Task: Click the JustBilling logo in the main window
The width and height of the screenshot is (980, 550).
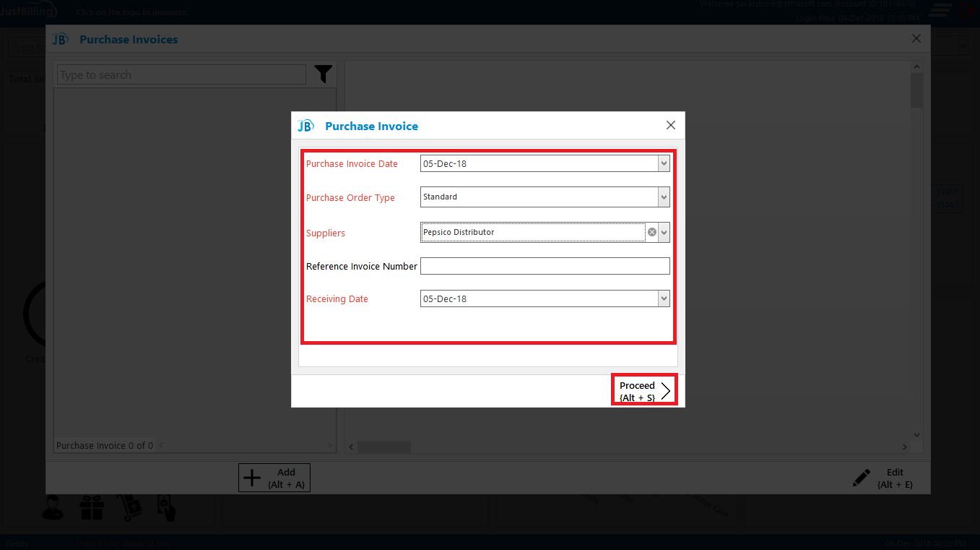Action: (x=29, y=11)
